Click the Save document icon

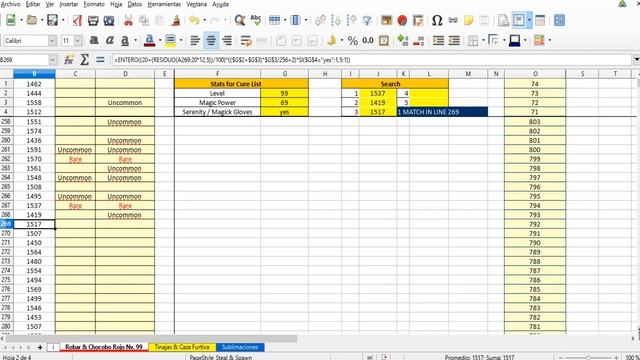52,20
